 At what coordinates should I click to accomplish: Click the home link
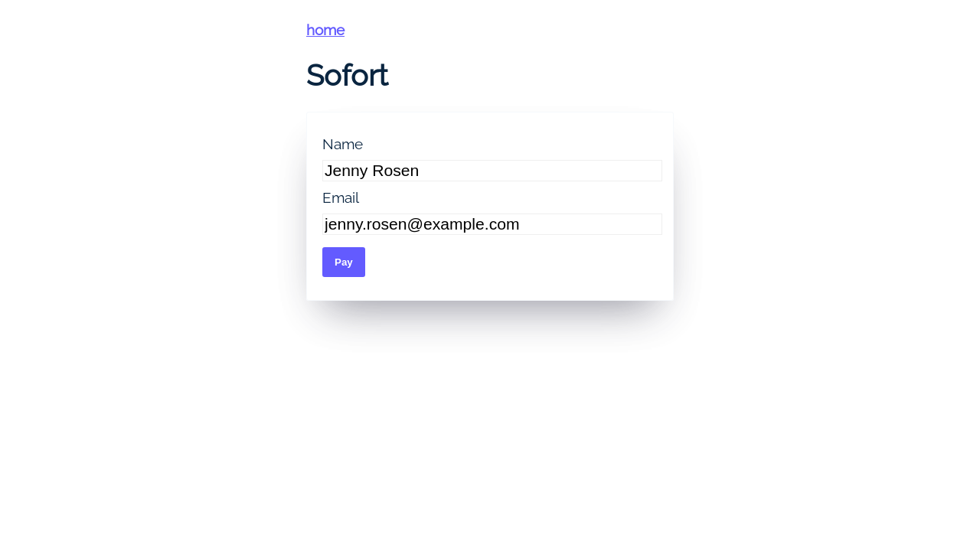coord(325,30)
